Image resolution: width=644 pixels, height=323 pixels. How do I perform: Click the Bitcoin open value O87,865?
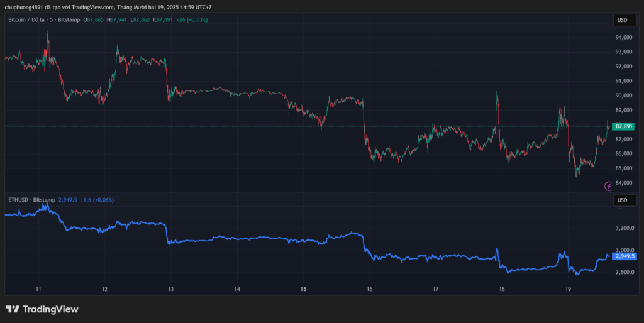[96, 20]
